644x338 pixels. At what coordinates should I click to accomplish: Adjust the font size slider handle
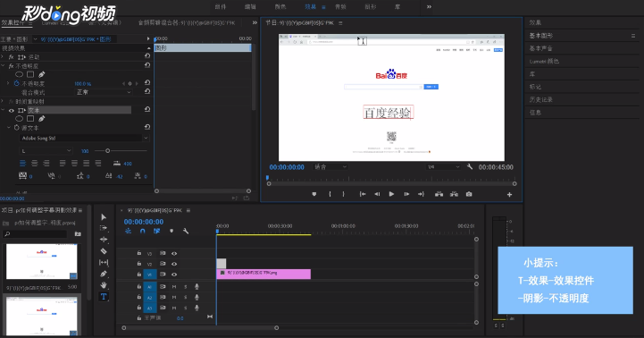pos(107,151)
